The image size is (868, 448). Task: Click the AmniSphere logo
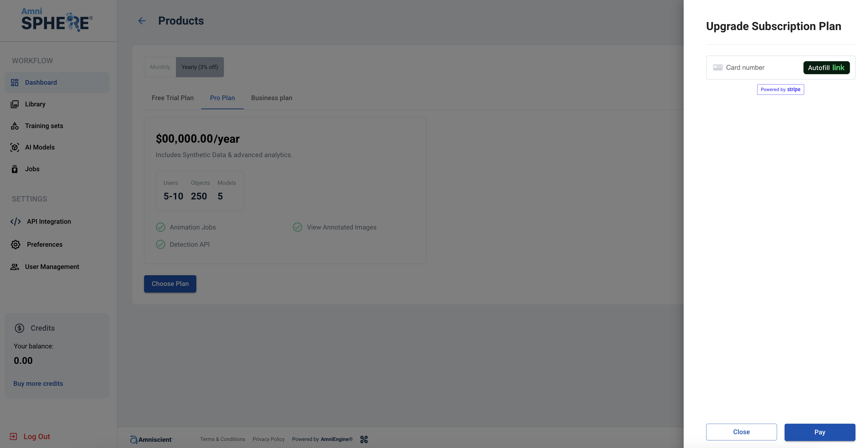coord(57,20)
